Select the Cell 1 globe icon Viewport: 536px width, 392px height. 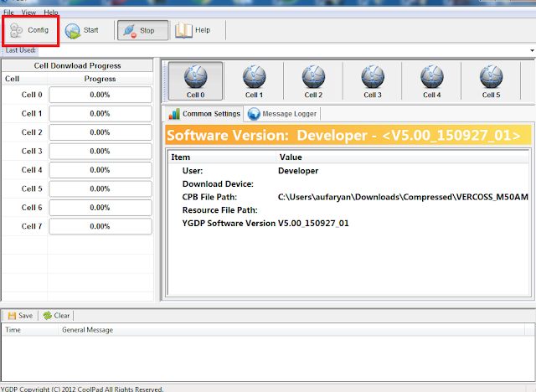pyautogui.click(x=254, y=81)
